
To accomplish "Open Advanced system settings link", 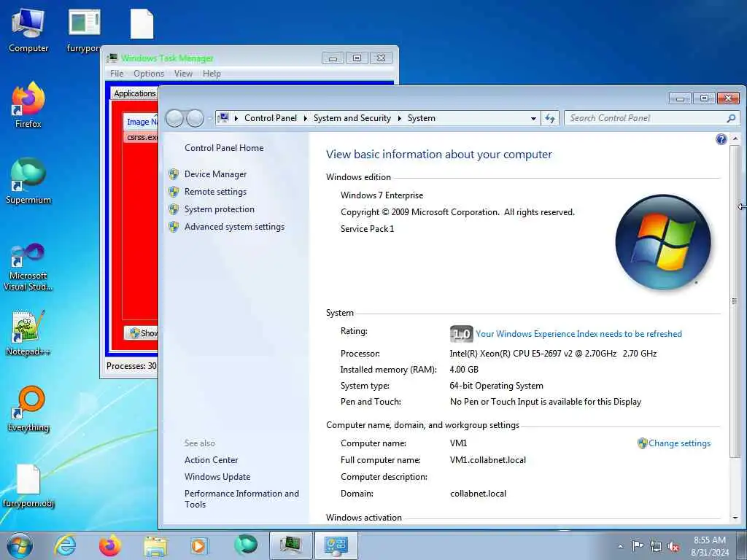I will (x=234, y=227).
